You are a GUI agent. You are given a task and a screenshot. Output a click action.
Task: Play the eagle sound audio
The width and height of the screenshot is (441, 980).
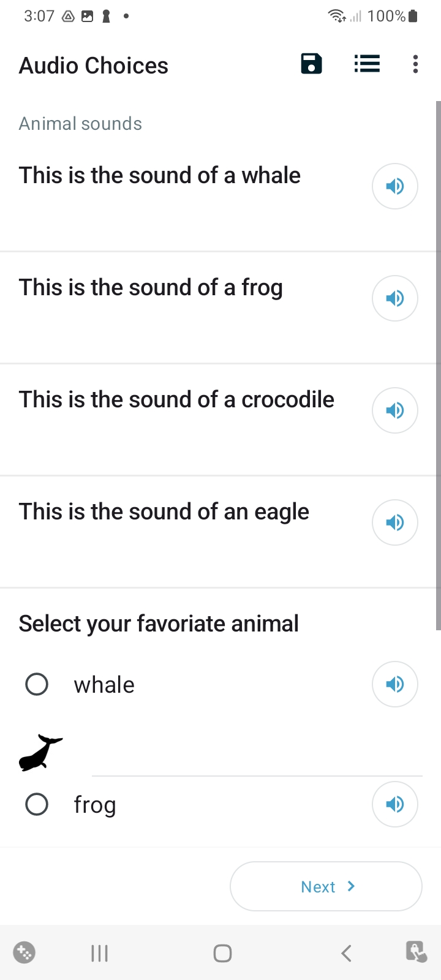(395, 522)
